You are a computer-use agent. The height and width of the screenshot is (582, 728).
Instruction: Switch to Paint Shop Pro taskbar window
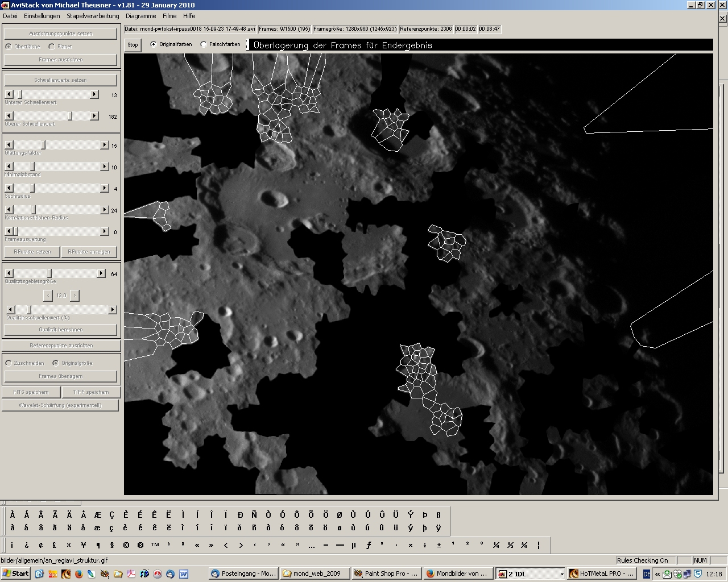386,574
